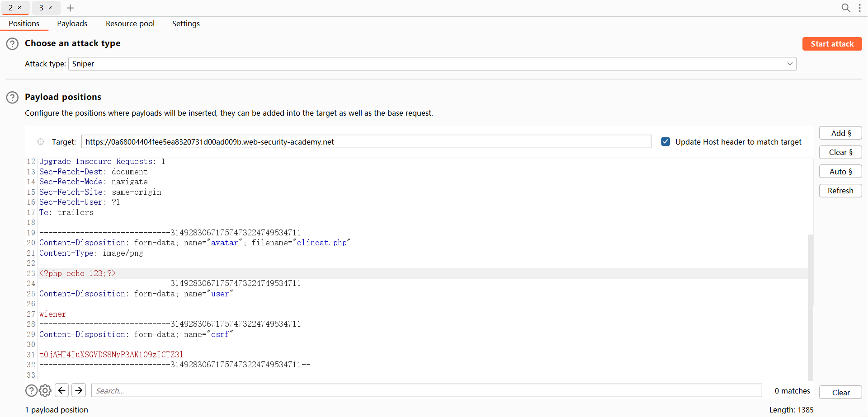Click the target crosshair icon beside Target
868x417 pixels.
coord(41,142)
